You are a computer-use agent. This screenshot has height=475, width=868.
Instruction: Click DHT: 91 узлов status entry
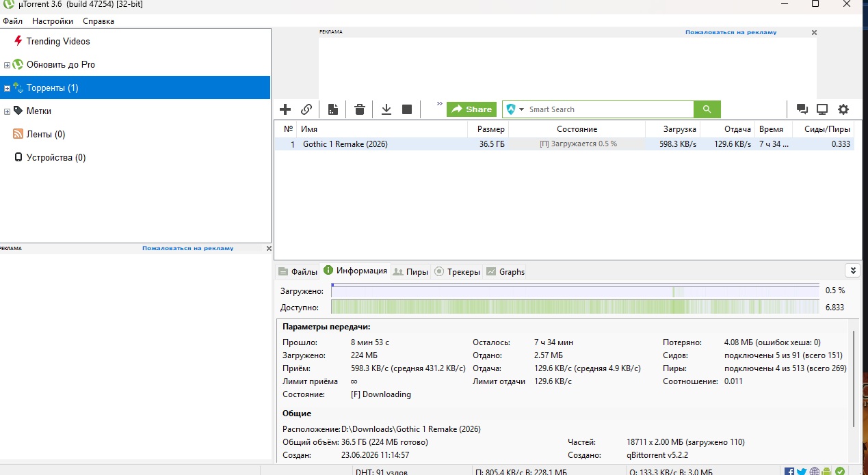tap(382, 472)
